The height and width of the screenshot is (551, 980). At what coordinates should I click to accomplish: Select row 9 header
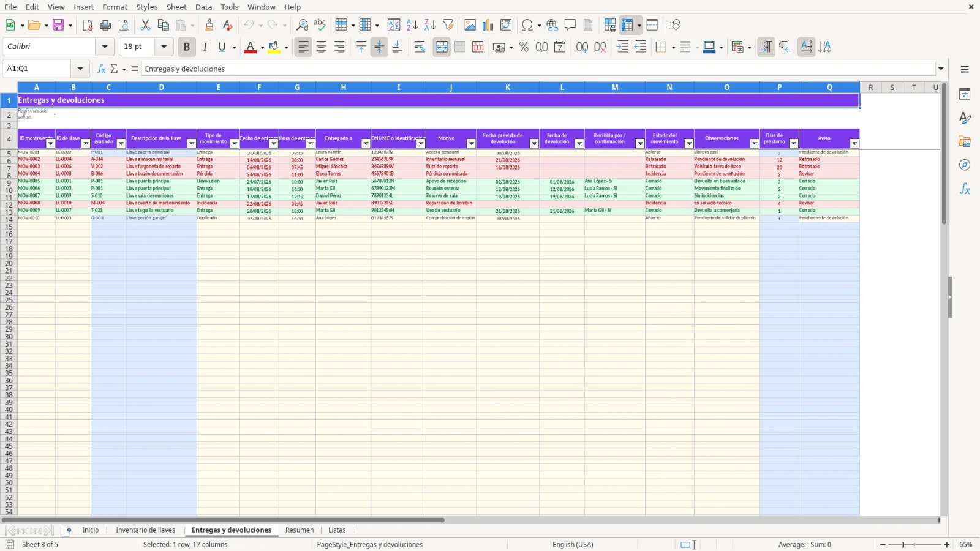[x=9, y=182]
